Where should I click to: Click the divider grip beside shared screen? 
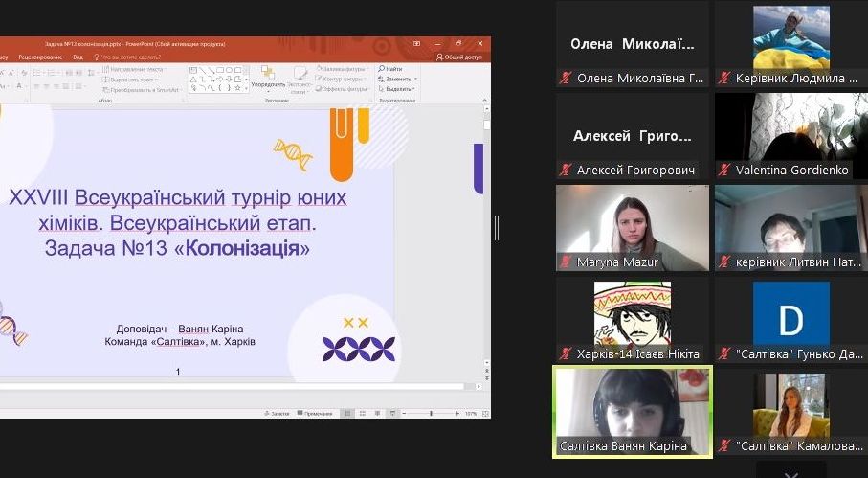click(x=497, y=228)
